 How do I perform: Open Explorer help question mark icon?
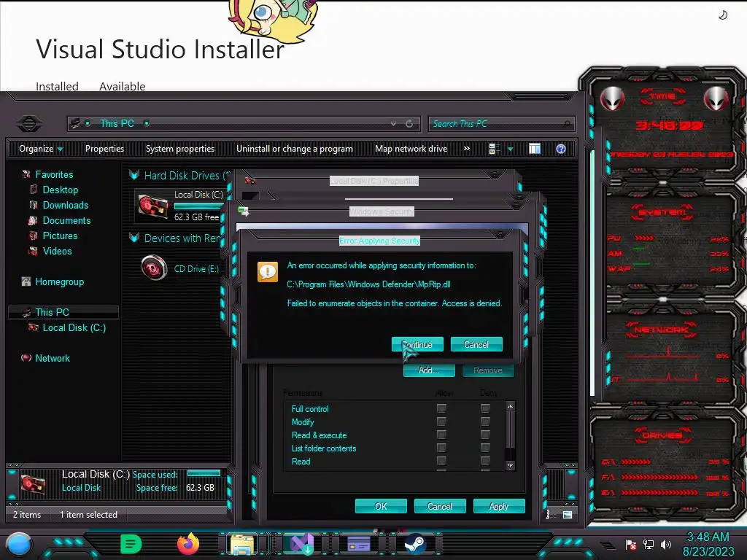point(561,149)
